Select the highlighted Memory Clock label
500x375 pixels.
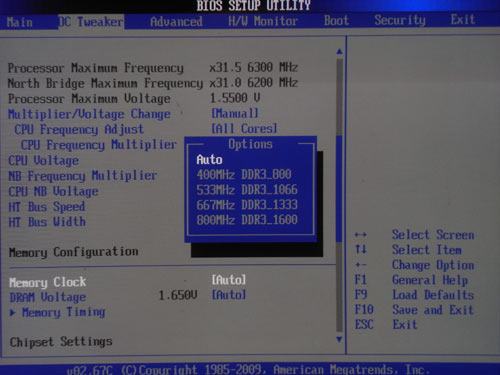pos(48,282)
